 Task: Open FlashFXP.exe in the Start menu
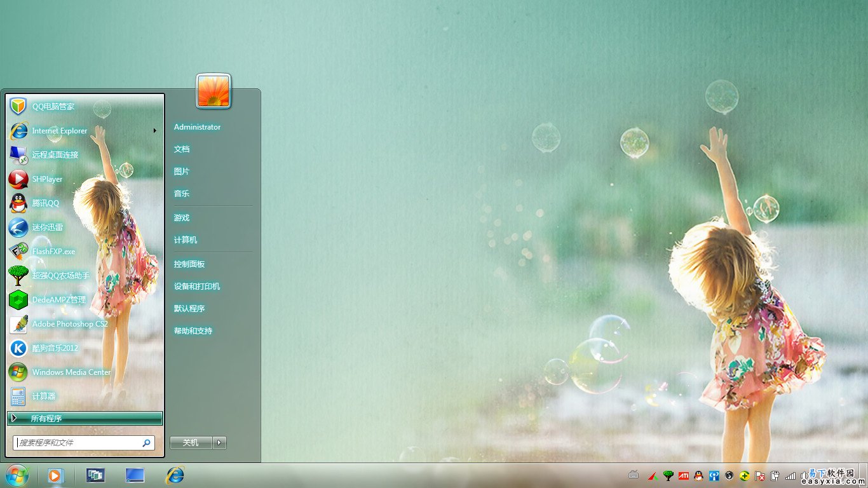pos(53,252)
